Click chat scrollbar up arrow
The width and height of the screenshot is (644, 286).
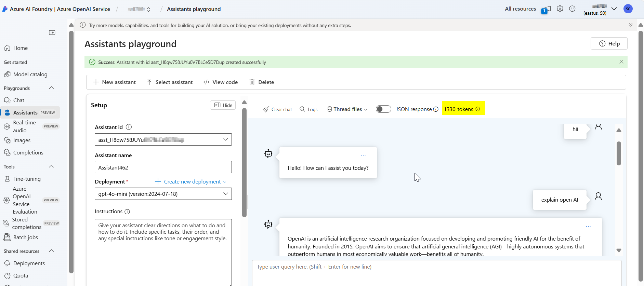point(619,130)
